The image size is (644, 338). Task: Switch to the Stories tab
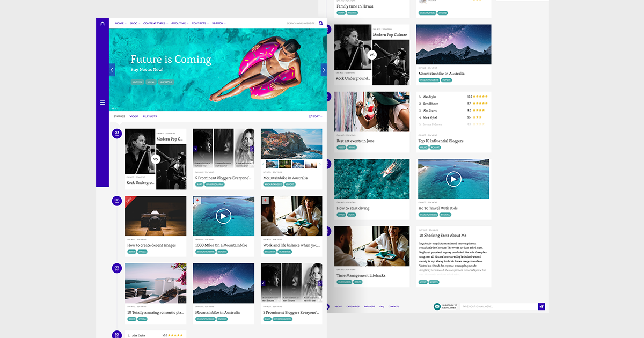(x=119, y=116)
